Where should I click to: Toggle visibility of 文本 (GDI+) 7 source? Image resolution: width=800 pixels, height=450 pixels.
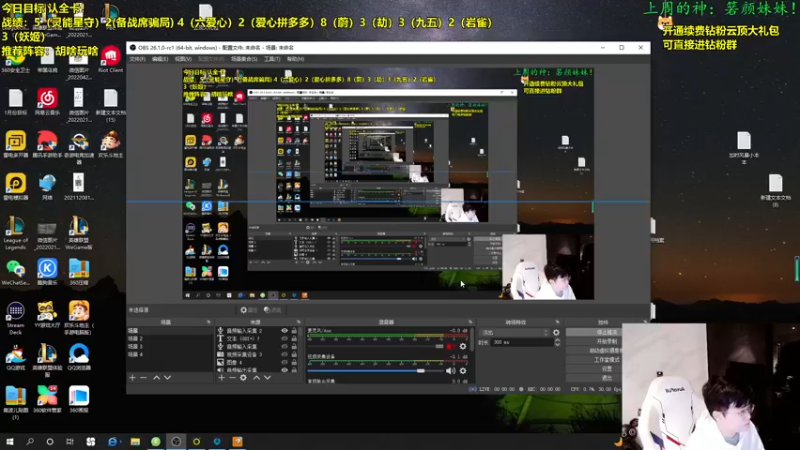(284, 338)
